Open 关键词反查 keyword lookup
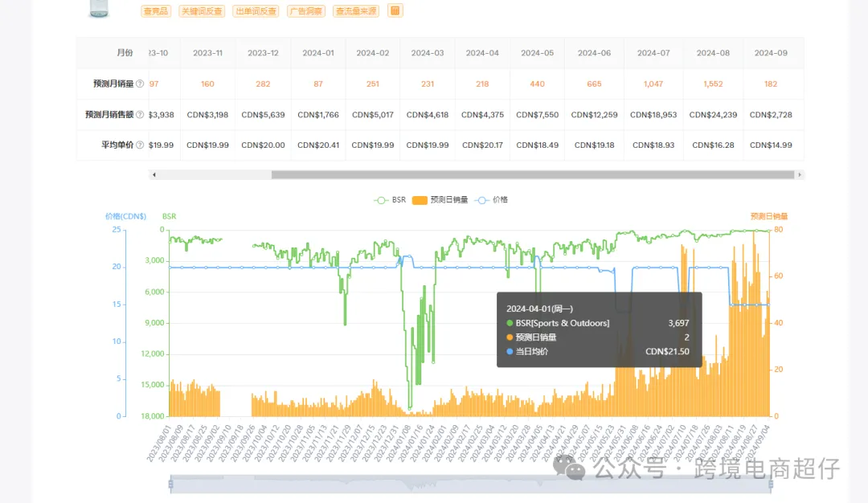This screenshot has height=503, width=868. click(202, 11)
